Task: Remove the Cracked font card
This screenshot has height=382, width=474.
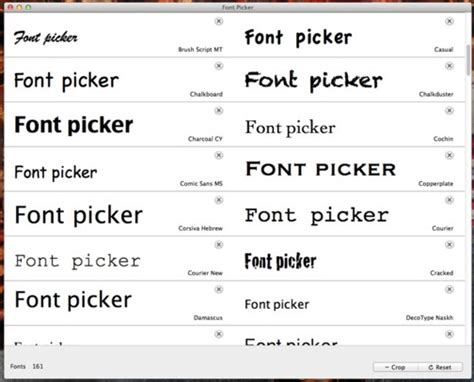Action: 449,245
